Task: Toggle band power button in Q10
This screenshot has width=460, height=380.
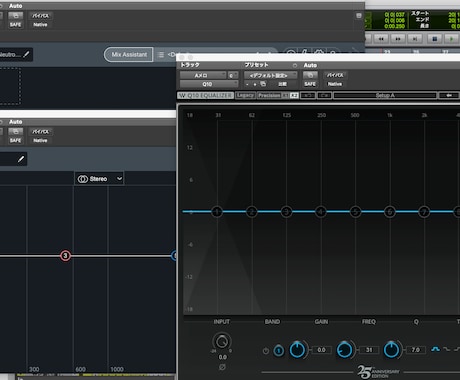Action: coord(266,351)
